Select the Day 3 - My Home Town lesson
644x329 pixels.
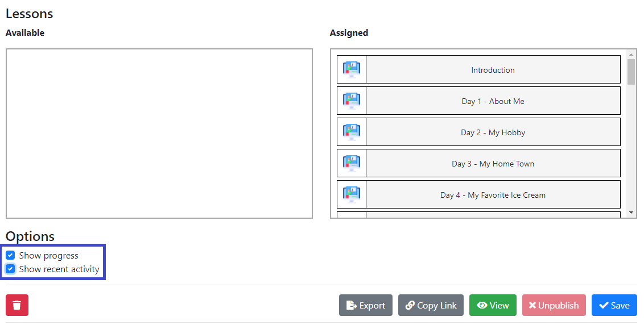click(x=478, y=163)
